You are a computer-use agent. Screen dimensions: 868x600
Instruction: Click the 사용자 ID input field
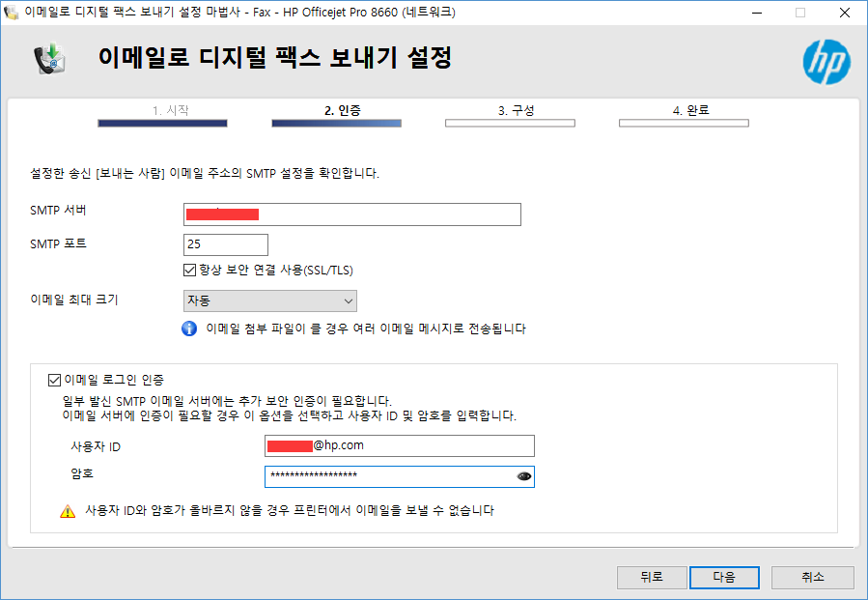pyautogui.click(x=400, y=446)
